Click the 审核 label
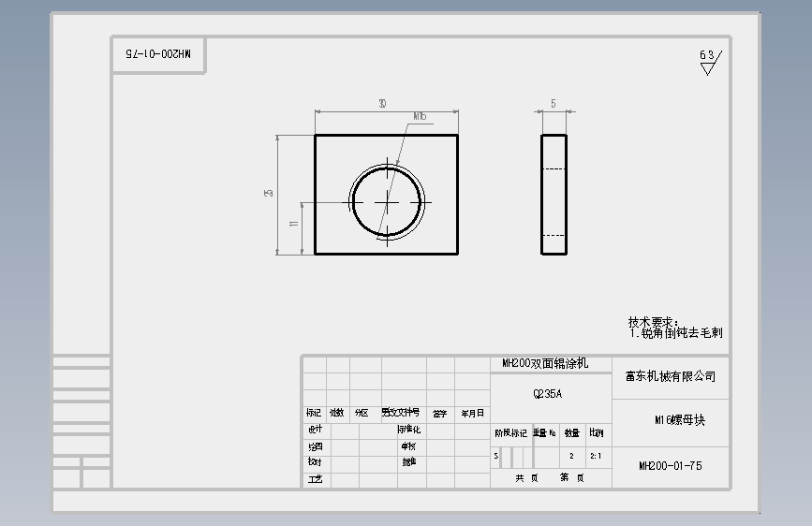 (x=408, y=446)
